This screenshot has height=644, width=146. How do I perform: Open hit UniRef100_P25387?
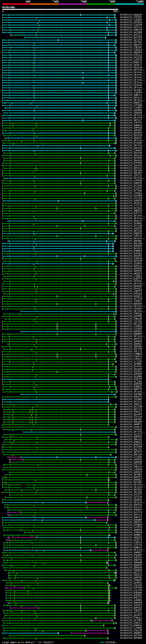tap(131, 17)
